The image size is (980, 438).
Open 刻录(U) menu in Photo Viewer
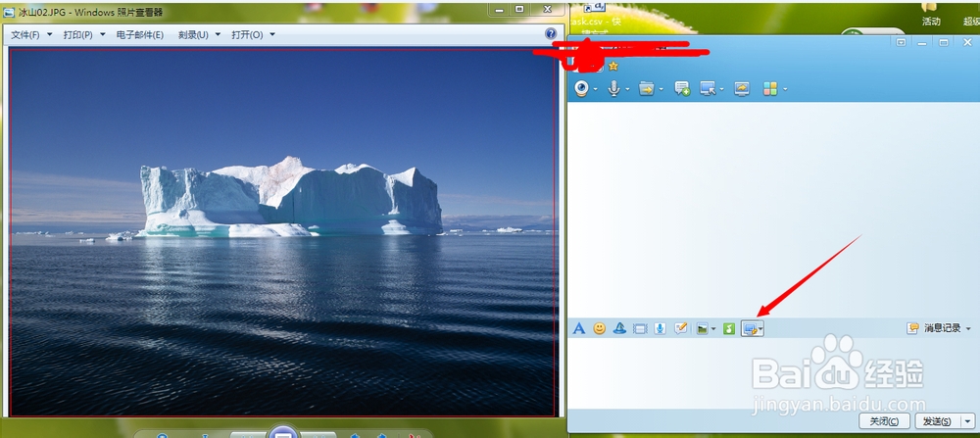(199, 35)
